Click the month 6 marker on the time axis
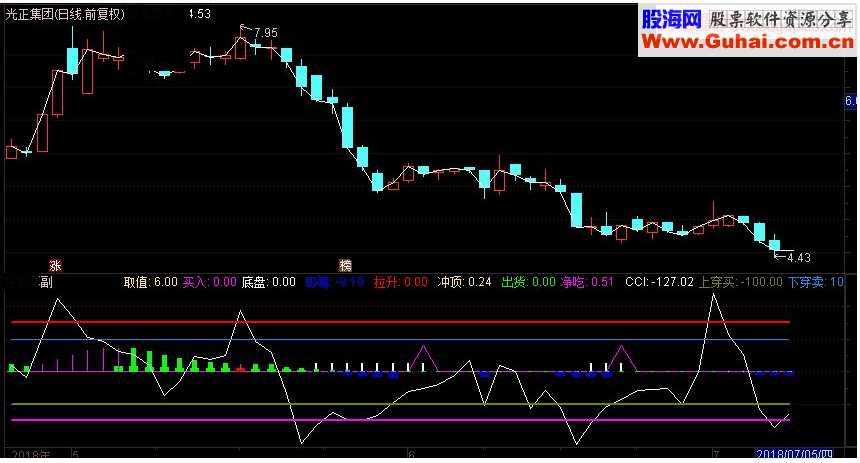The image size is (860, 463). pos(411,455)
